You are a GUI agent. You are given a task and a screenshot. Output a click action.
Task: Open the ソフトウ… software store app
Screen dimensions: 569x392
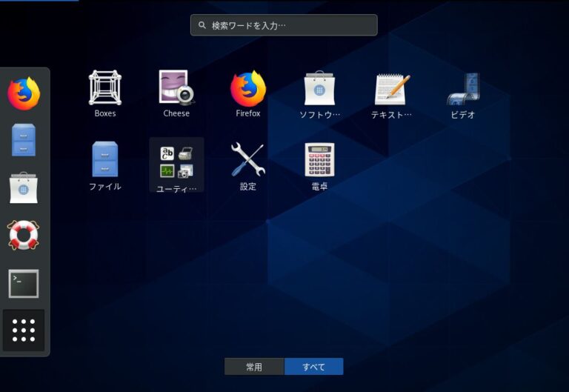click(x=319, y=94)
